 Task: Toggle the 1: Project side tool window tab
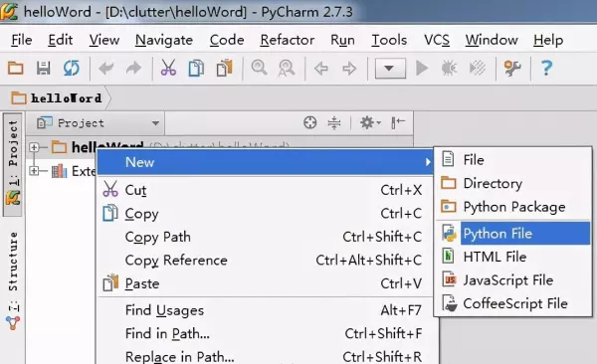pyautogui.click(x=13, y=164)
